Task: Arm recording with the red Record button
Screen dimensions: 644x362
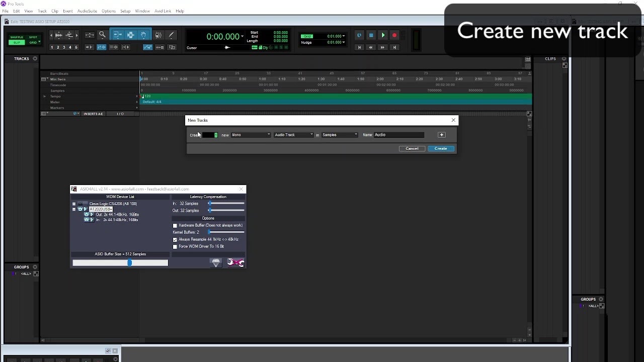Action: click(x=394, y=35)
